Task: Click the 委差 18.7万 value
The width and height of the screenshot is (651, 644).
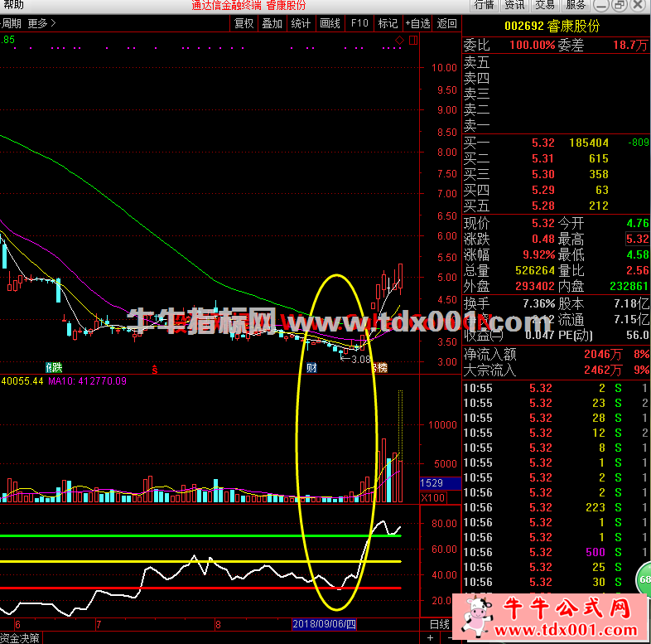Action: pyautogui.click(x=630, y=45)
